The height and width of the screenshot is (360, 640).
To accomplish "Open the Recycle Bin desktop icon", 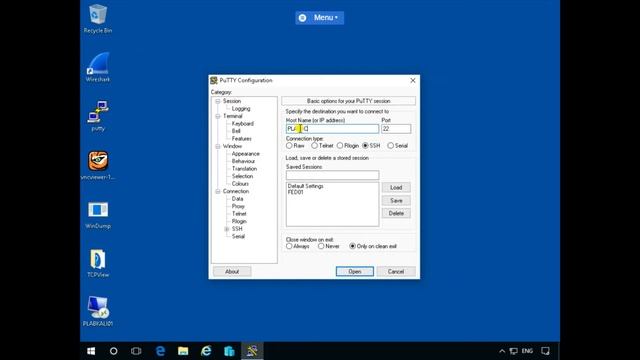I will [98, 19].
